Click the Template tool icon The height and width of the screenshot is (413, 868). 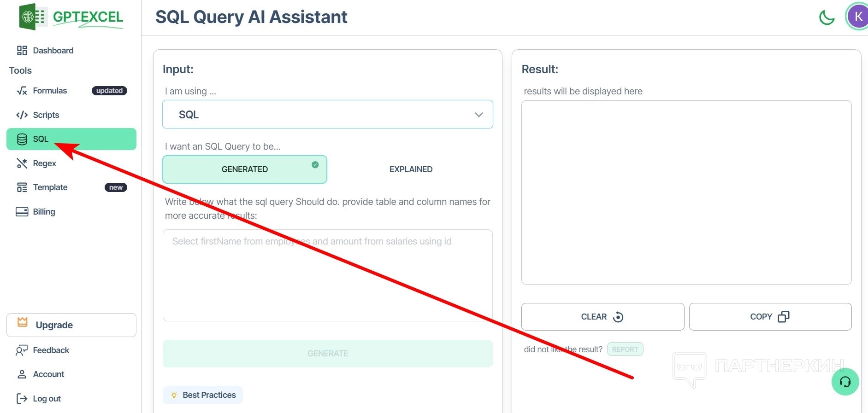point(22,187)
